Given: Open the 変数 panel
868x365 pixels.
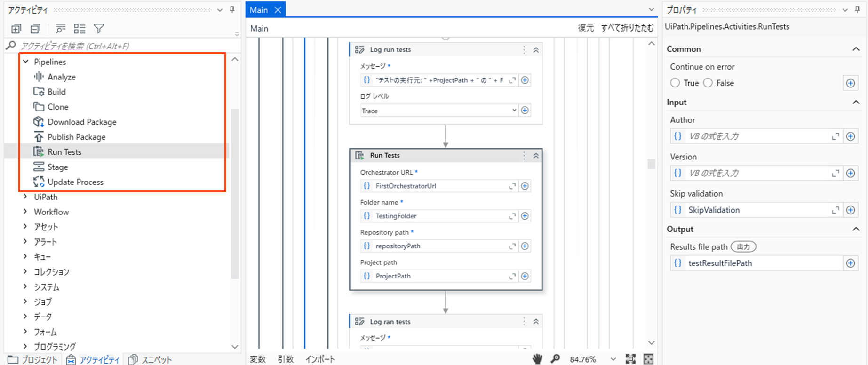Looking at the screenshot, I should pyautogui.click(x=258, y=359).
